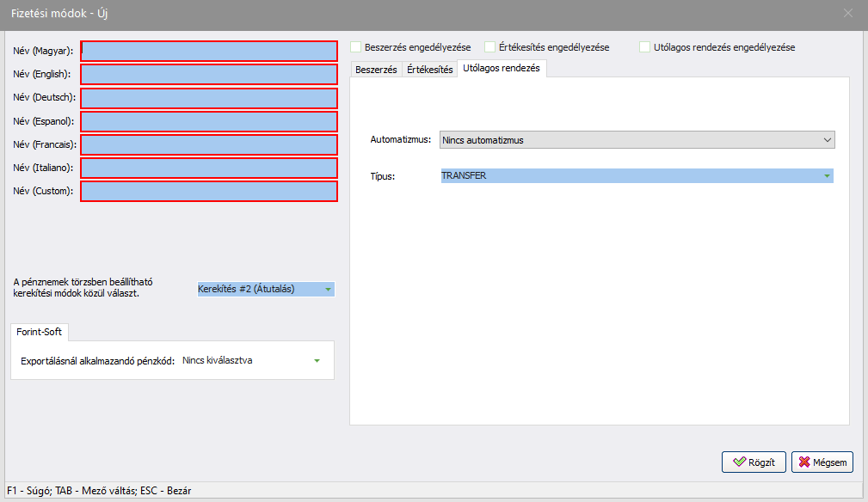
Task: Select the Név (Espanol) input field
Action: point(209,121)
